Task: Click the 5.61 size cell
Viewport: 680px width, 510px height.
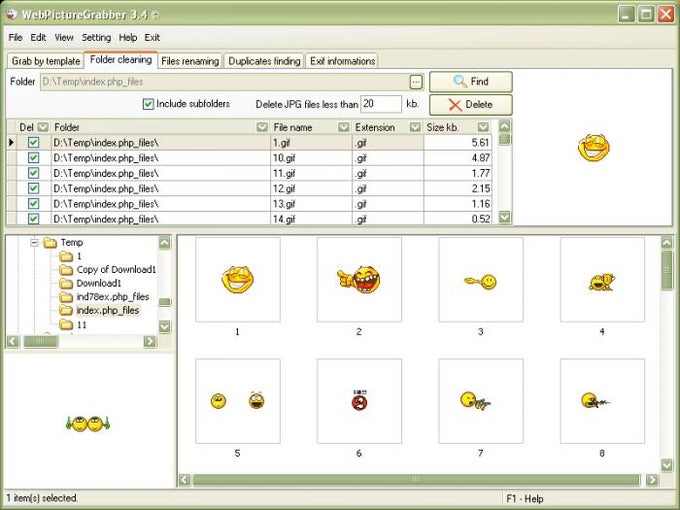Action: pyautogui.click(x=458, y=142)
